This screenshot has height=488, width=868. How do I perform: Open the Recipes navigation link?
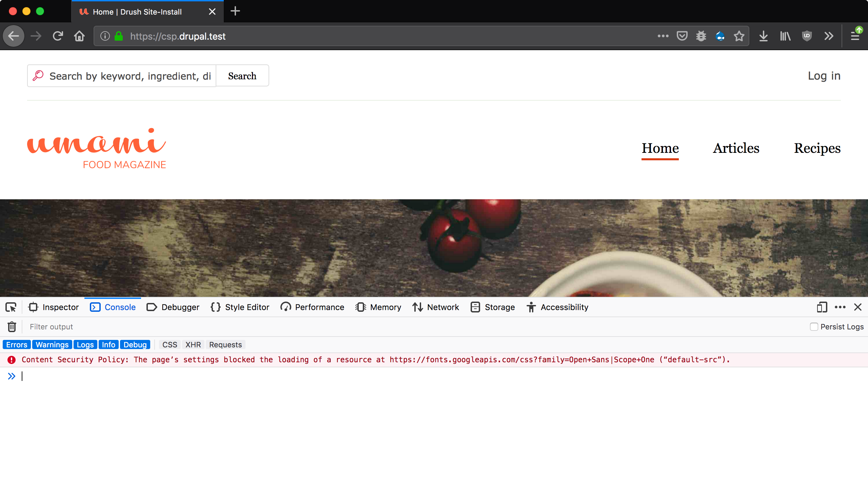coord(817,148)
